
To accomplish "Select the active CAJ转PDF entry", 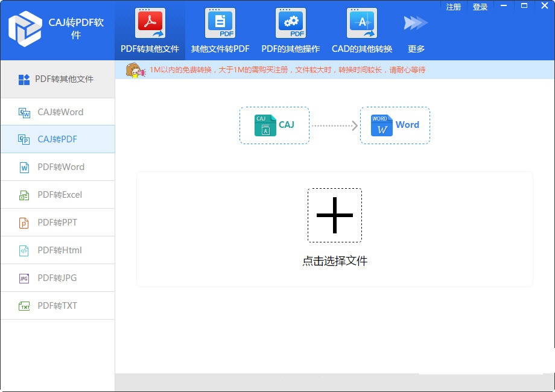I will point(57,139).
